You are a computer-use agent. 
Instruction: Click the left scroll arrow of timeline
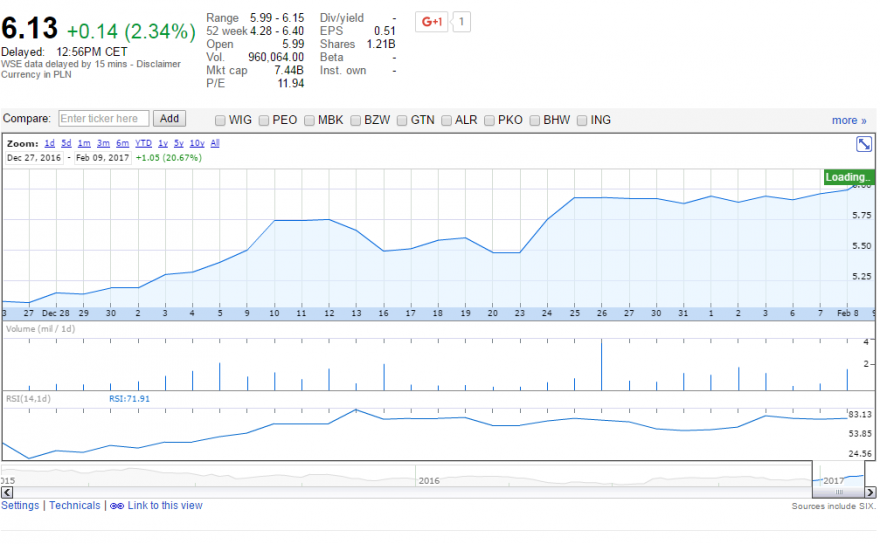click(7, 492)
